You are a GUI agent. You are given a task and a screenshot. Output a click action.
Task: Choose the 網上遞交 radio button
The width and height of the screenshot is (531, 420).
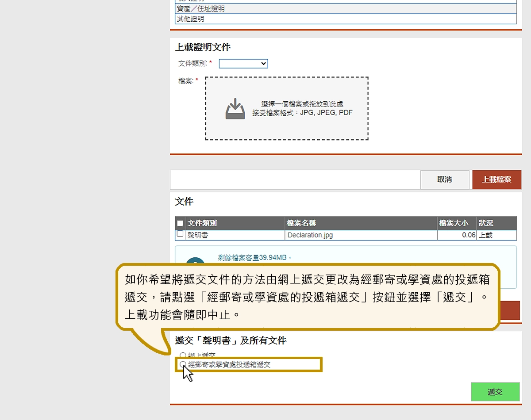(x=183, y=355)
